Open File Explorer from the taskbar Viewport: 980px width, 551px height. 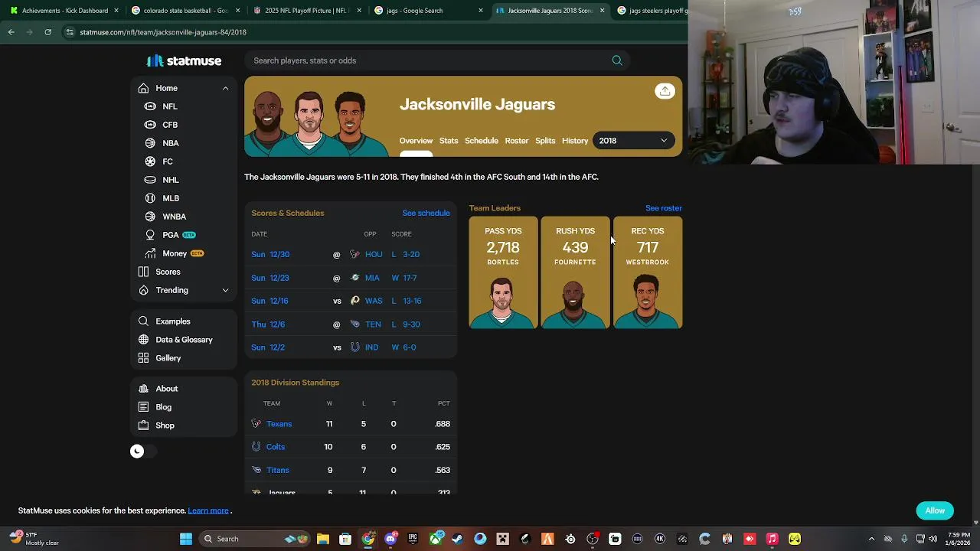point(323,539)
